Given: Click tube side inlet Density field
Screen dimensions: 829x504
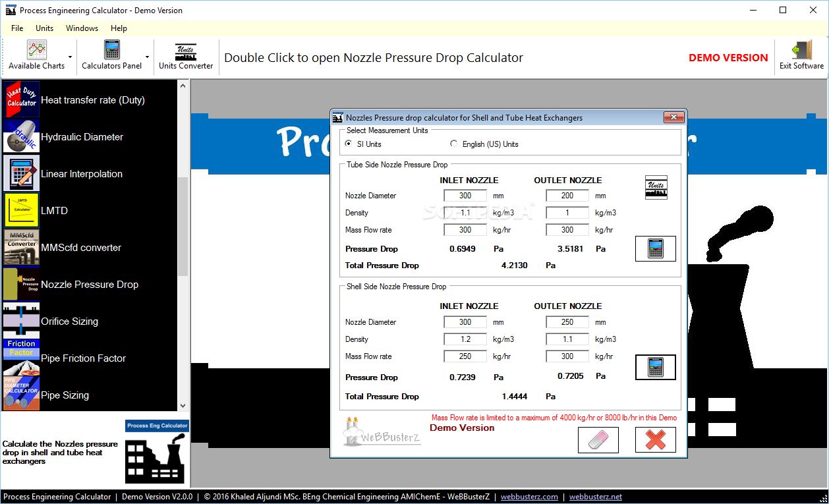Looking at the screenshot, I should point(465,213).
